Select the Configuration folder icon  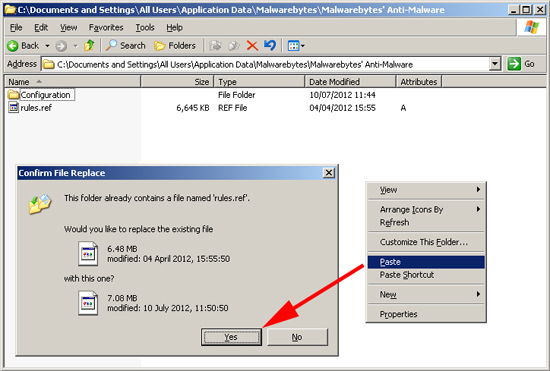point(13,94)
